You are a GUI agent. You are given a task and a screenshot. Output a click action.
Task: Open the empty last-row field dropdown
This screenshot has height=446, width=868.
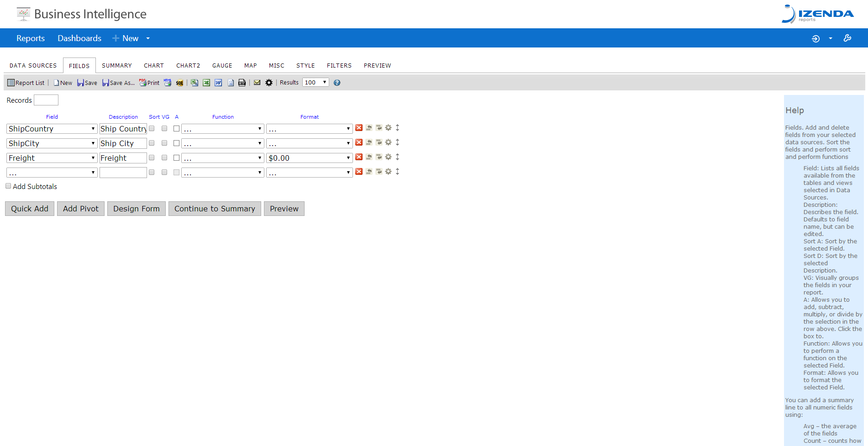(x=52, y=173)
